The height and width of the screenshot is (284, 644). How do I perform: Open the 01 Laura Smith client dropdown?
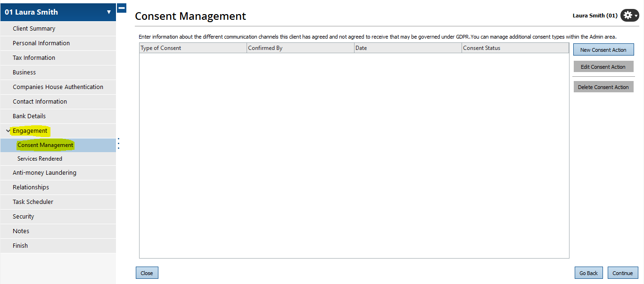(109, 12)
